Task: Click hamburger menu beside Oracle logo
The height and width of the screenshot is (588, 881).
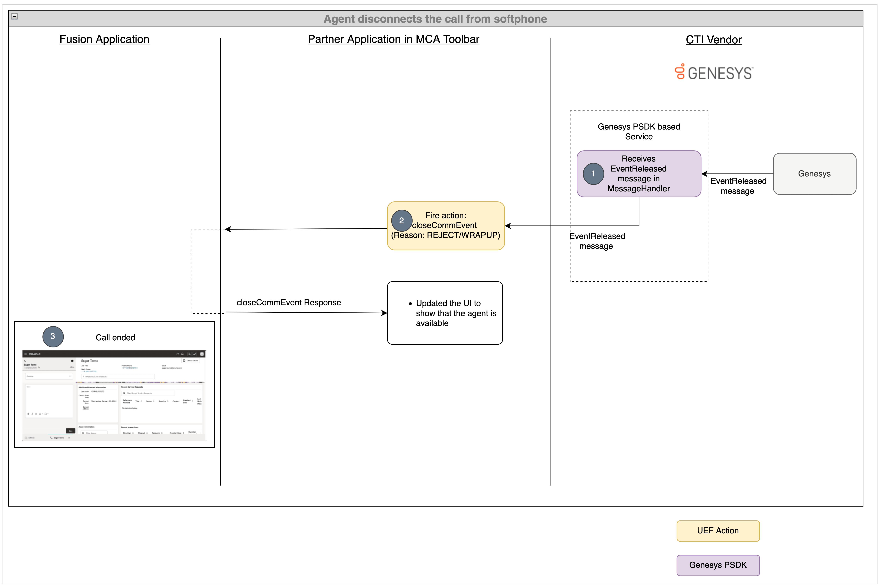Action: point(25,354)
